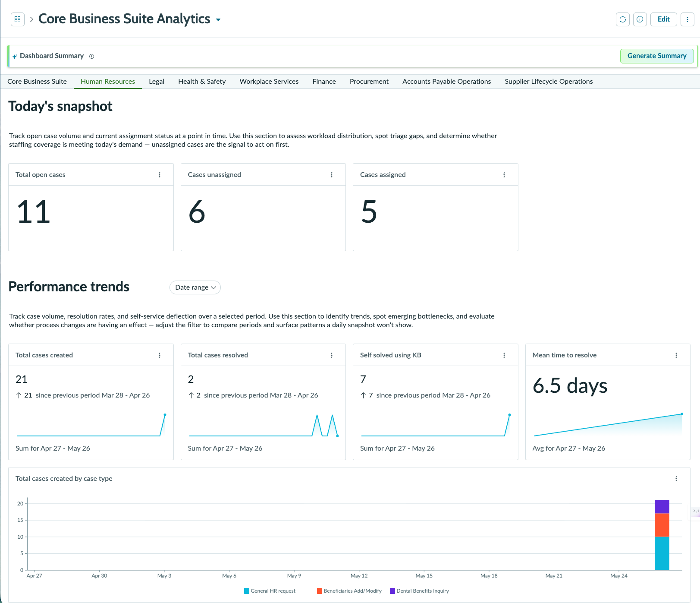The width and height of the screenshot is (700, 603).
Task: Open Total open cases options menu
Action: tap(160, 175)
